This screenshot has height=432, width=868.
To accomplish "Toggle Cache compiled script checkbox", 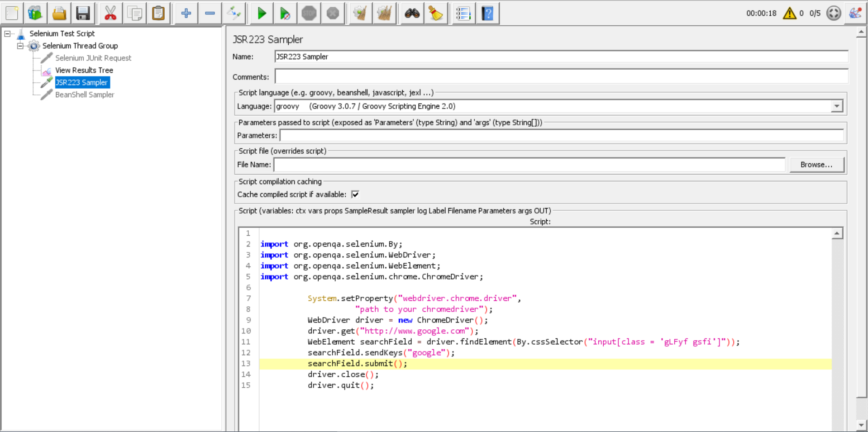I will click(x=355, y=195).
